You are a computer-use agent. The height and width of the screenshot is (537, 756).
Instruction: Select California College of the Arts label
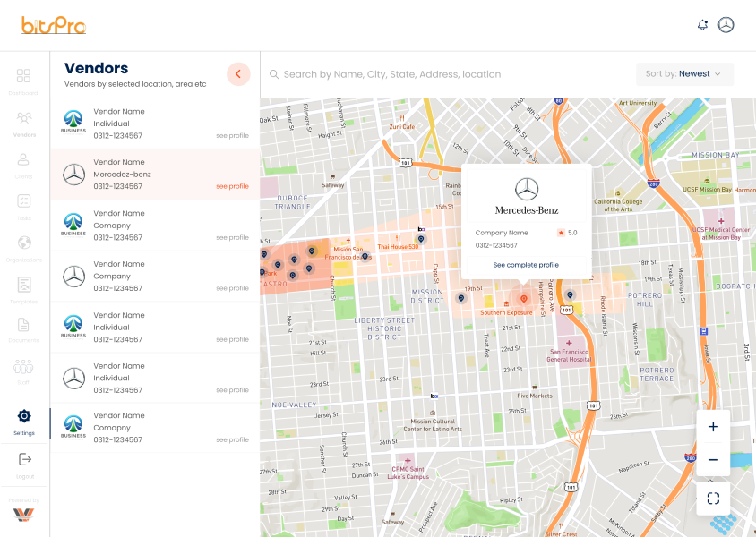618,206
